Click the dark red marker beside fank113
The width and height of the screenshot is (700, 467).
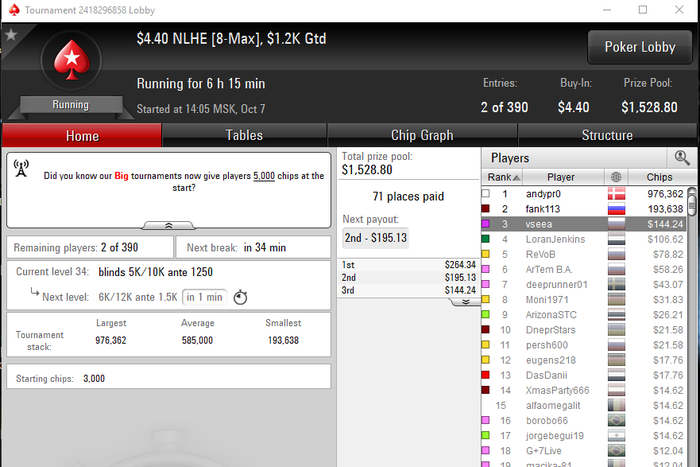[x=486, y=208]
